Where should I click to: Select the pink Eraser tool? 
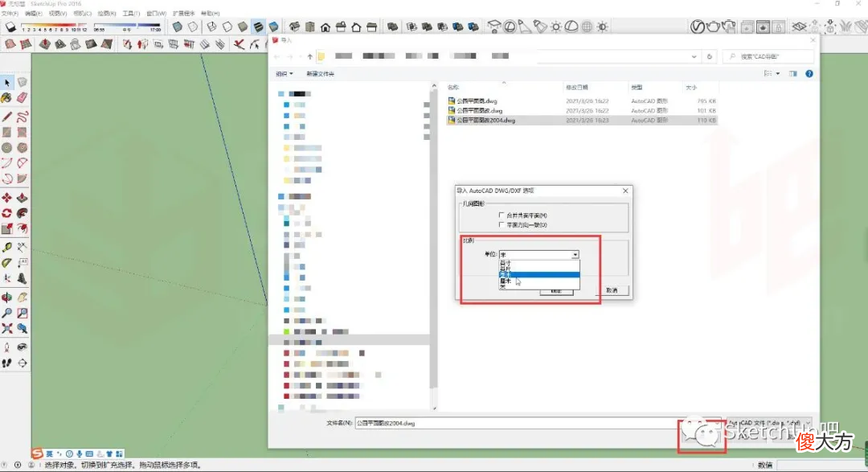coord(23,98)
